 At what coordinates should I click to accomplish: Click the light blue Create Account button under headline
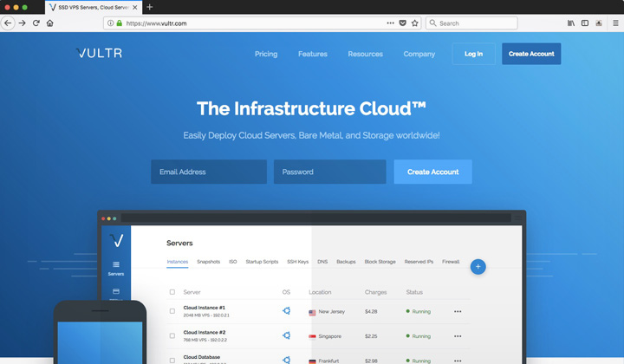(433, 172)
